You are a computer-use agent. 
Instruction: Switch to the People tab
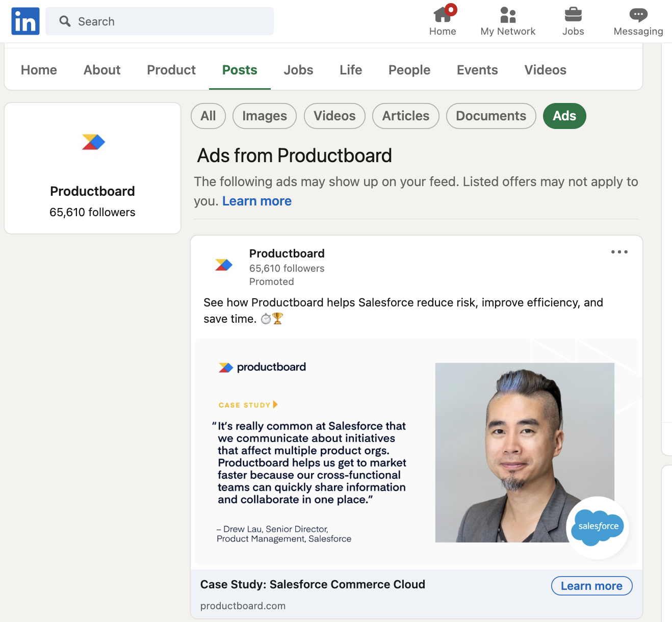coord(409,70)
